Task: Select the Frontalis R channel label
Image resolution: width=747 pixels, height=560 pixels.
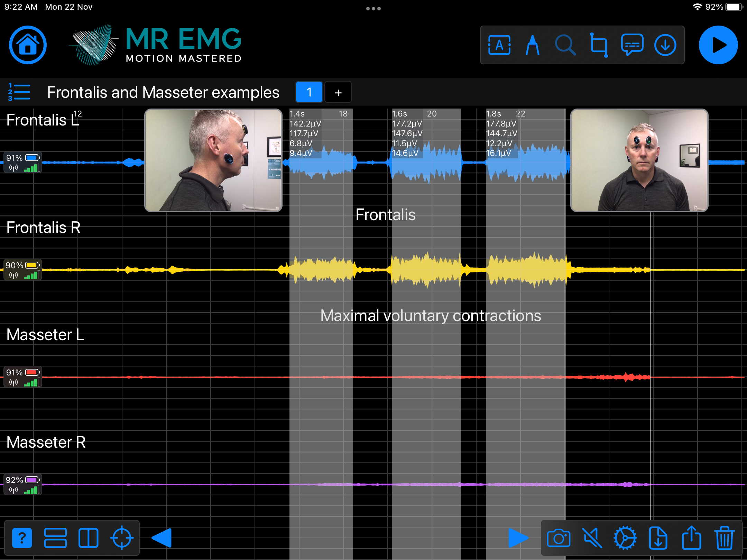Action: (x=44, y=227)
